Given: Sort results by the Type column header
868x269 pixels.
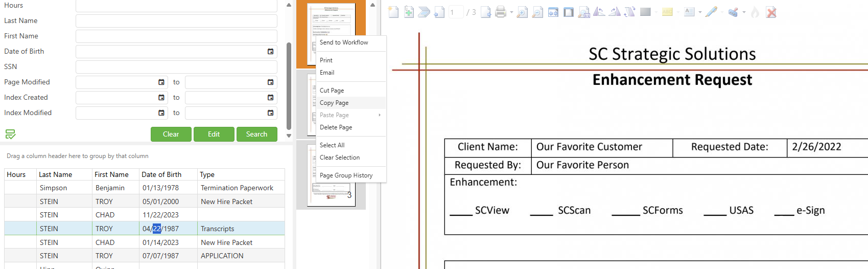Looking at the screenshot, I should (207, 174).
